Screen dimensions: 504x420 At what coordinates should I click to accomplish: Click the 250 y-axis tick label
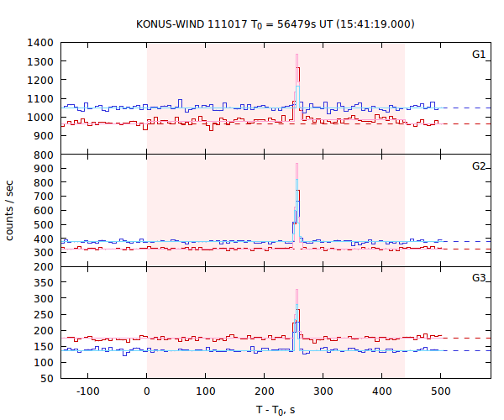[x=44, y=315]
